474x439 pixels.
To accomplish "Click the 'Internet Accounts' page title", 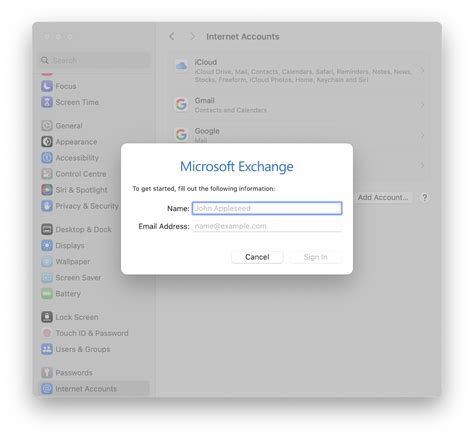I will coord(243,36).
